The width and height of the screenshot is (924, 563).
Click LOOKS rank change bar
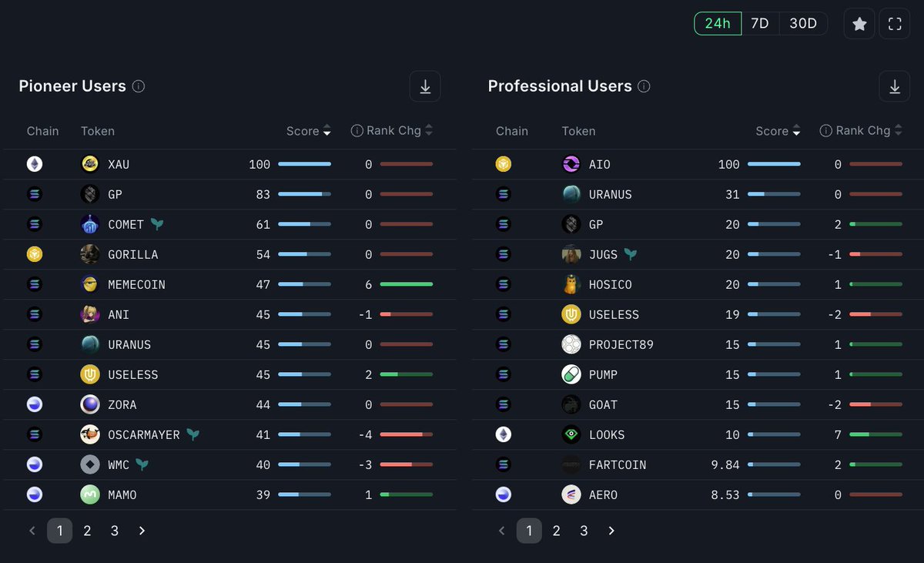[875, 434]
